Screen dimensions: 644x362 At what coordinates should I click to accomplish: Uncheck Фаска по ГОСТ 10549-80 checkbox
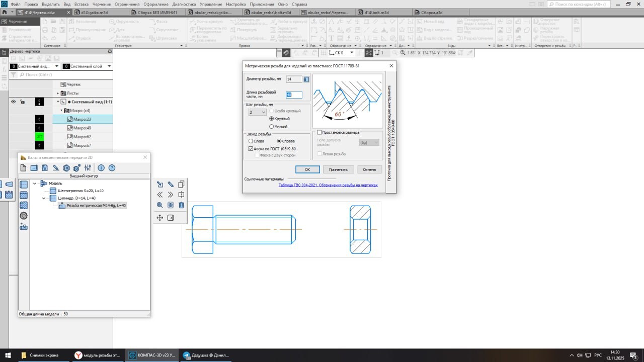pos(251,149)
